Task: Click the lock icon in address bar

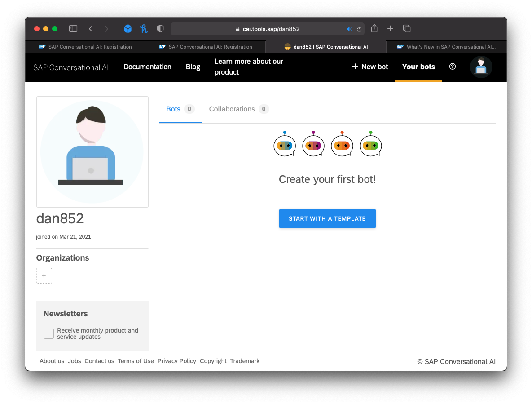Action: [x=237, y=29]
